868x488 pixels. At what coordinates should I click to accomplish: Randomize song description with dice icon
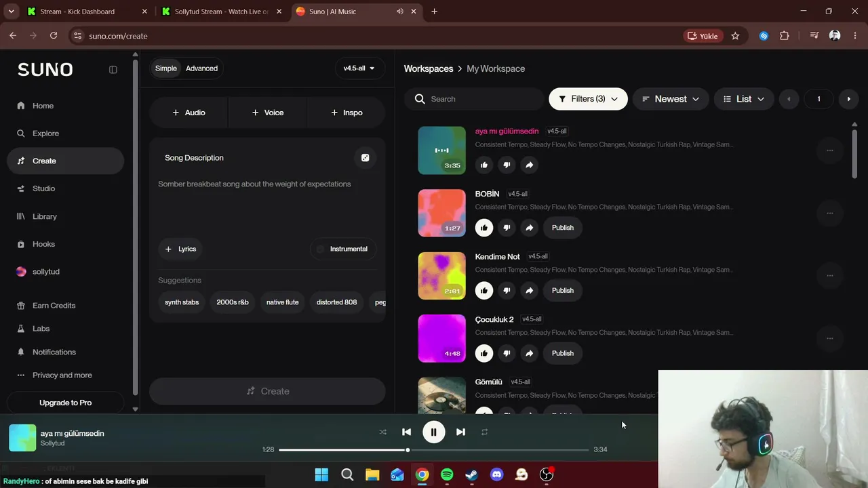point(366,158)
